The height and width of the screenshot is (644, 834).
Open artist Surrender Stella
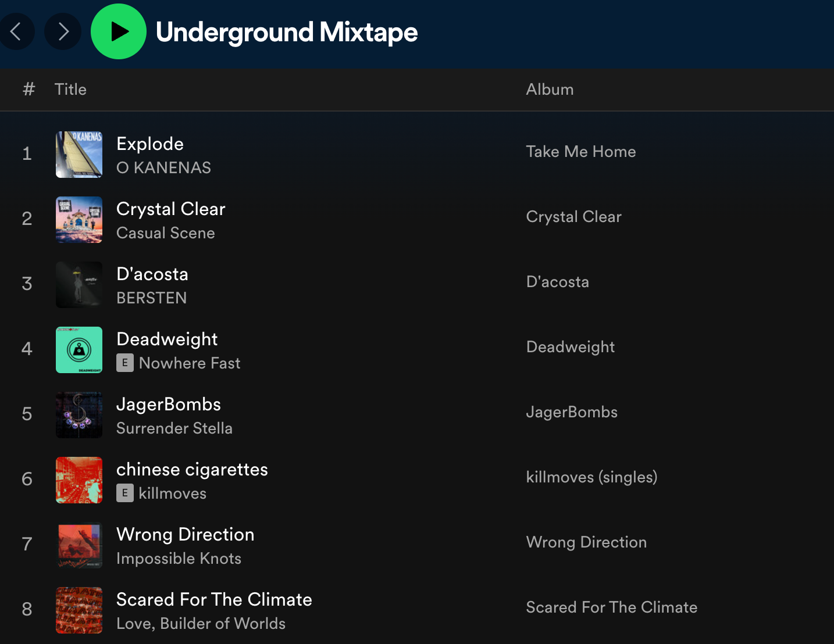click(x=174, y=428)
